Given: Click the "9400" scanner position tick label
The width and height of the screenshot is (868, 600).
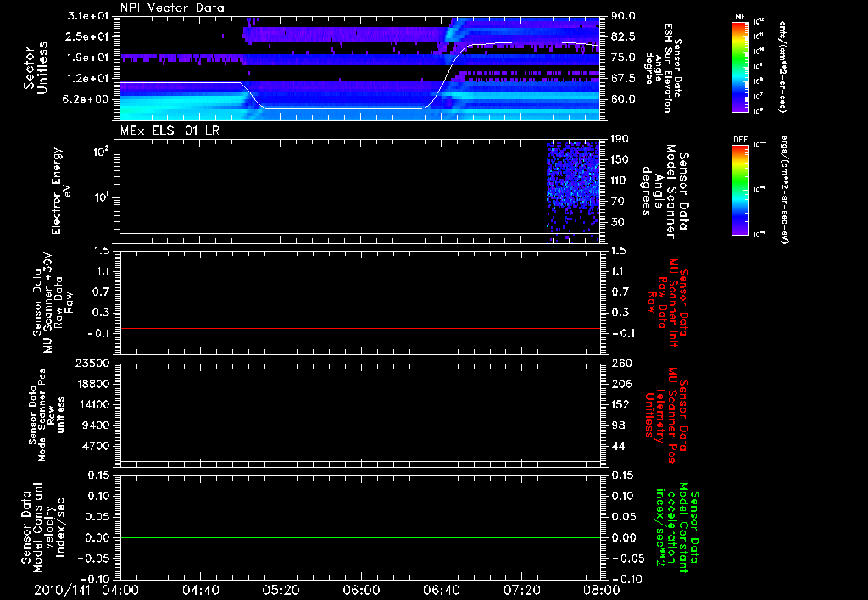Looking at the screenshot, I should (x=97, y=425).
